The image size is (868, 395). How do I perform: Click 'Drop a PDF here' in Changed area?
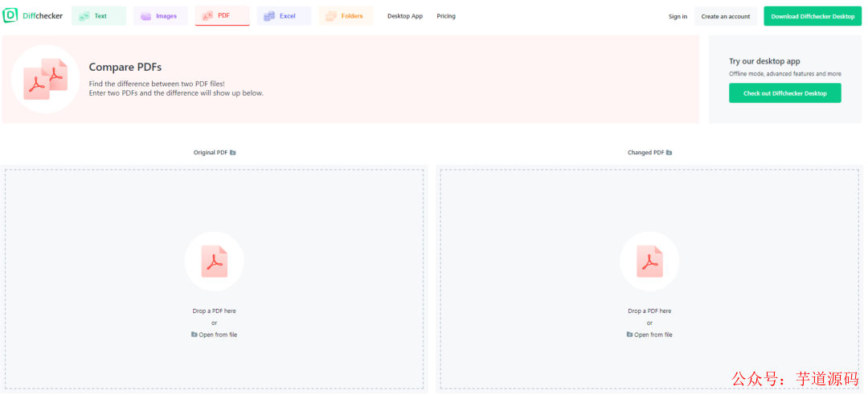point(649,311)
